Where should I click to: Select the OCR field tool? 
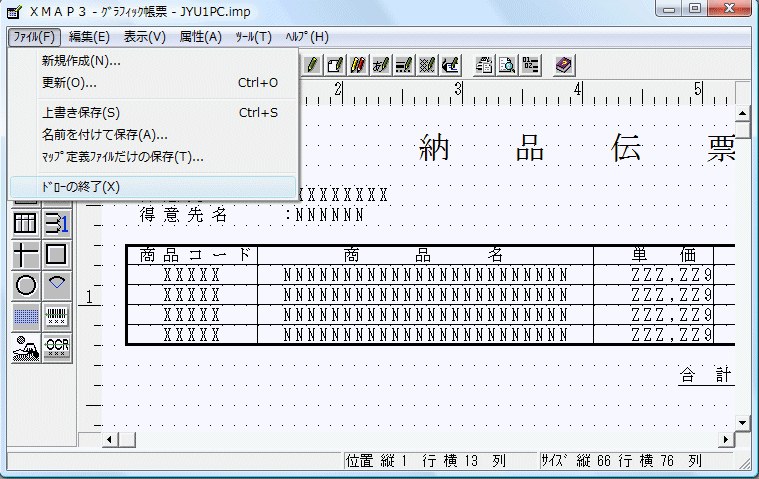click(57, 348)
